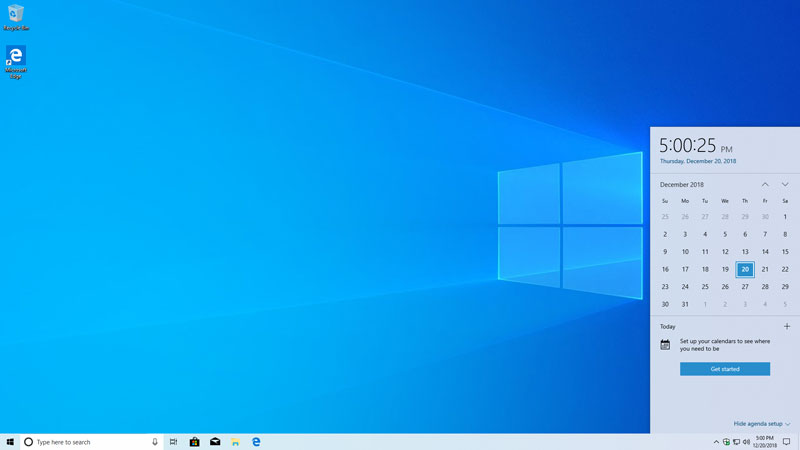Viewport: 800px width, 450px height.
Task: Open Task View from the taskbar
Action: 174,441
